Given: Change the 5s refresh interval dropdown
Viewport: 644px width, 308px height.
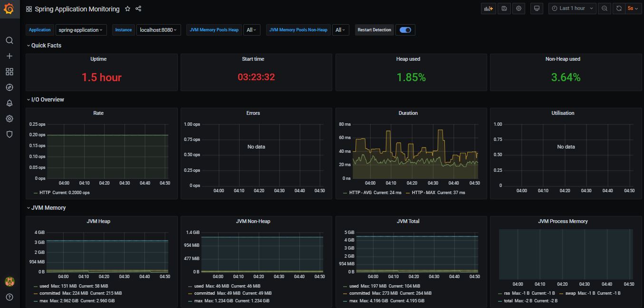Looking at the screenshot, I should click(632, 8).
